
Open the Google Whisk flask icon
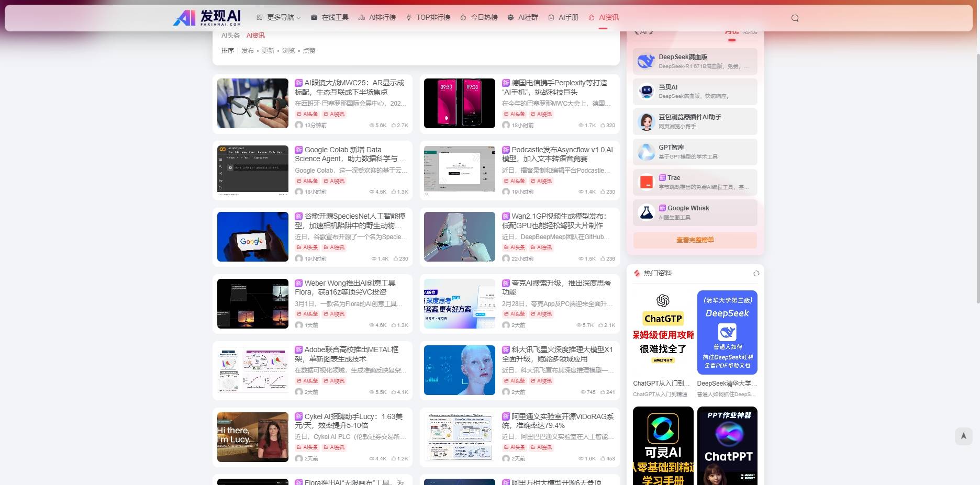tap(646, 213)
